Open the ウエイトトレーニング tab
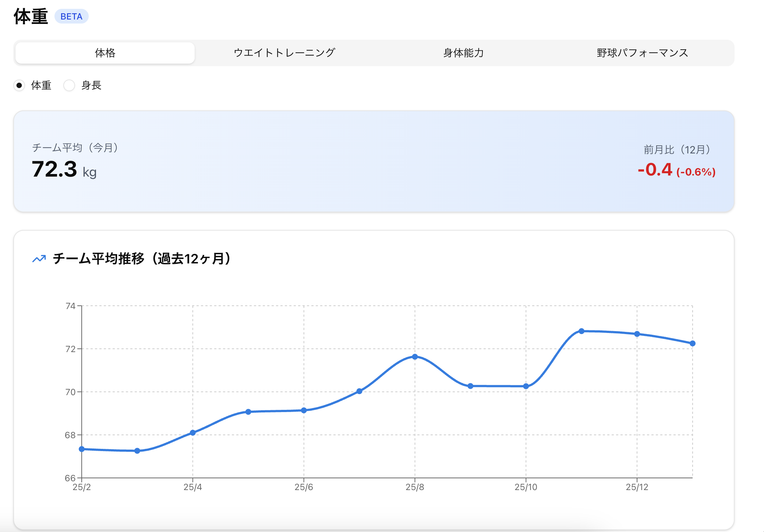Screen dimensions: 764x532 click(x=284, y=53)
